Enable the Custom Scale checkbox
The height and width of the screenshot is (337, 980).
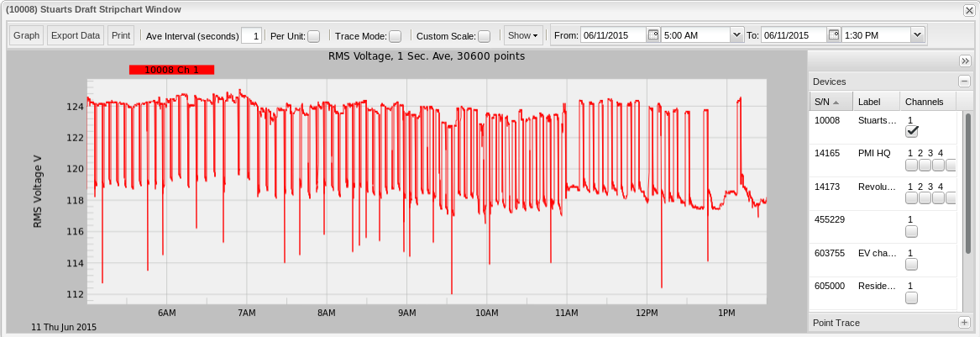[x=484, y=36]
